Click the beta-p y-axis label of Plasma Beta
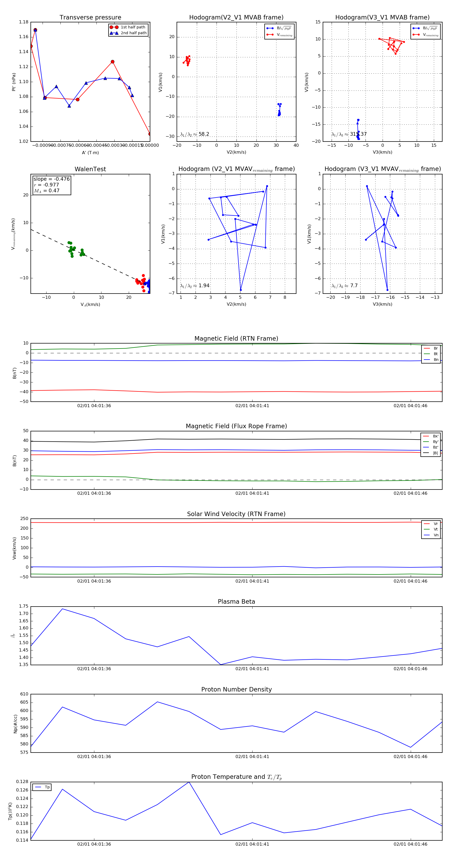 point(13,635)
